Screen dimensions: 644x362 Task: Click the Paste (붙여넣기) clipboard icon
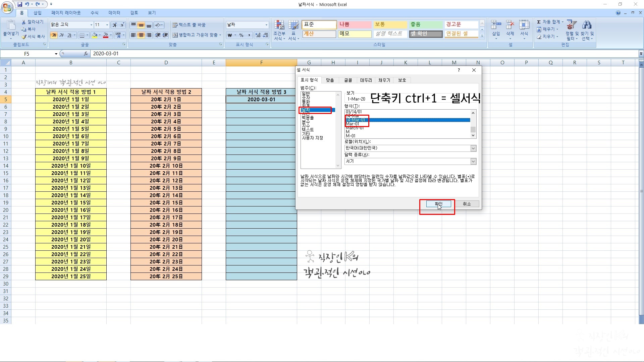pos(11,25)
